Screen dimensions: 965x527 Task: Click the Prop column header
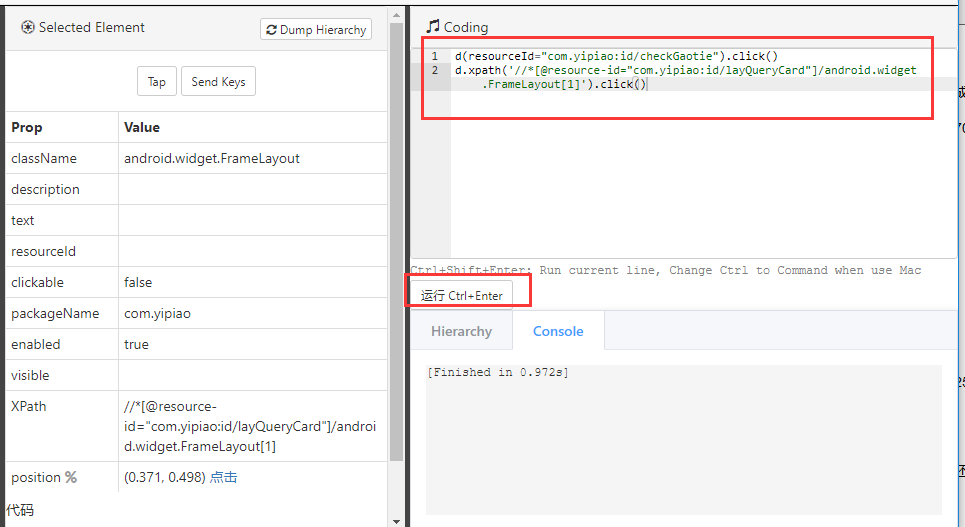26,127
